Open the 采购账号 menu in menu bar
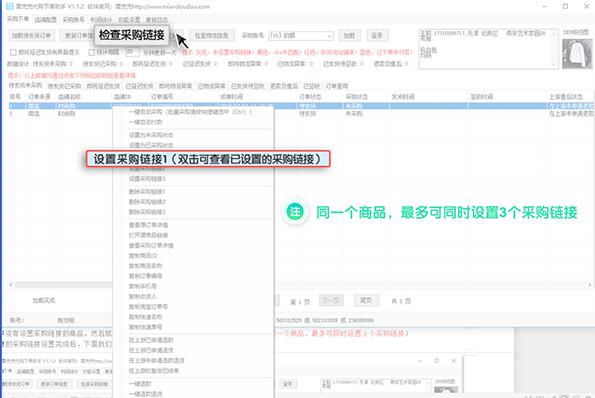Image resolution: width=595 pixels, height=398 pixels. 73,20
